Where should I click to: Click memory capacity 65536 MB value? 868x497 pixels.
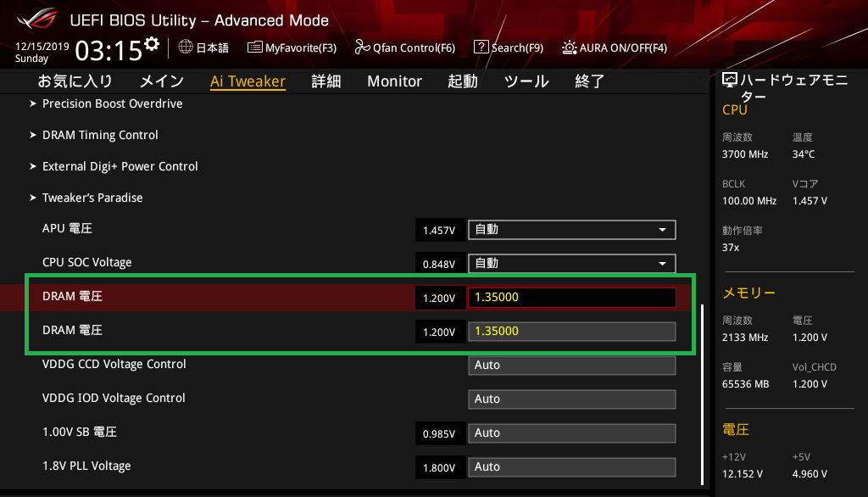[746, 384]
